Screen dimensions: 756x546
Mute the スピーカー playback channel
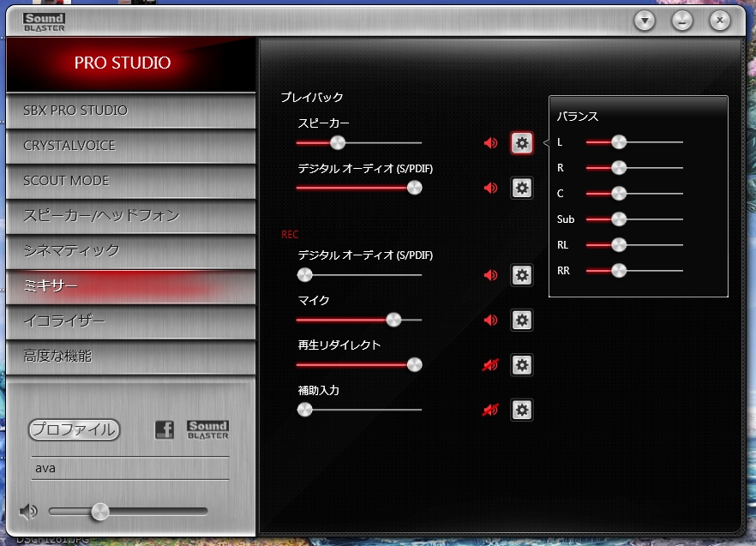(x=490, y=143)
